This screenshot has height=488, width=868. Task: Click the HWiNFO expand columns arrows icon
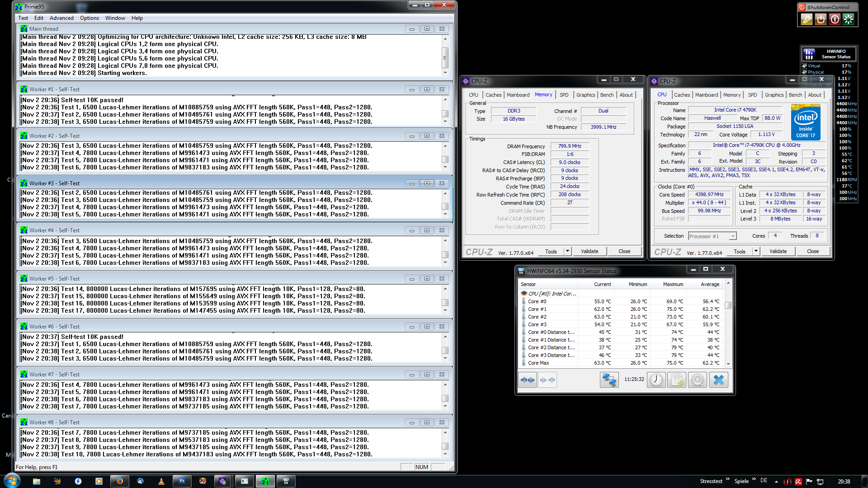[x=528, y=380]
